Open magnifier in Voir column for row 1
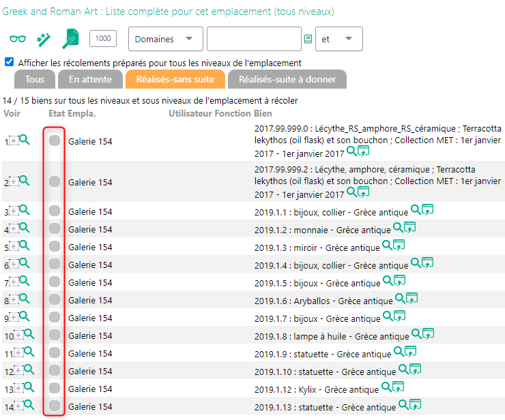505x420 pixels. point(25,140)
